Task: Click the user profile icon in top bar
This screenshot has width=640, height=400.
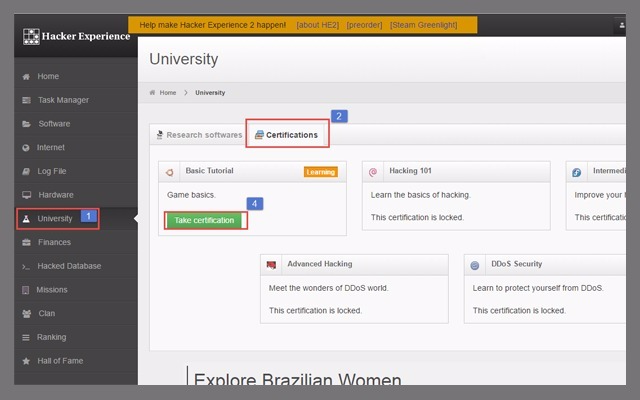Action: (622, 25)
